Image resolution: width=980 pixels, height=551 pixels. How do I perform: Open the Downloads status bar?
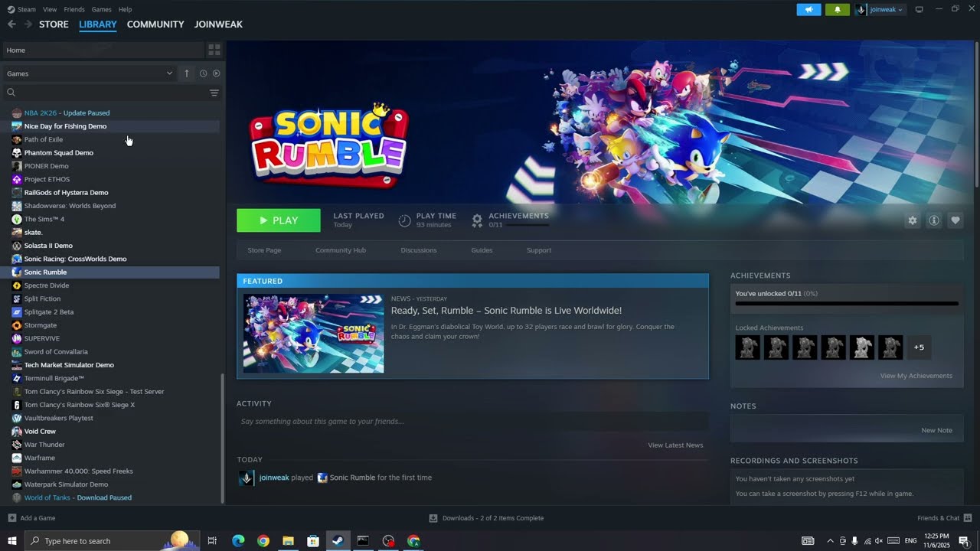pyautogui.click(x=487, y=518)
